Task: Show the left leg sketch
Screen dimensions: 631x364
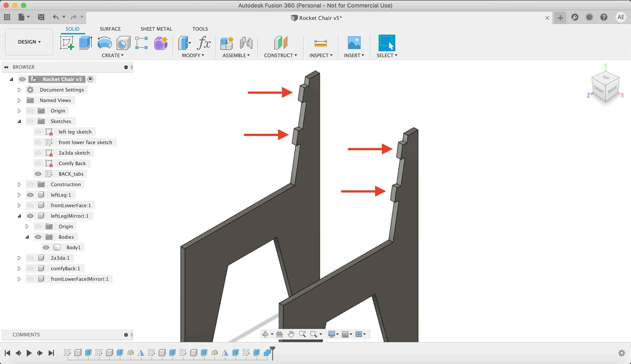Action: pyautogui.click(x=38, y=132)
